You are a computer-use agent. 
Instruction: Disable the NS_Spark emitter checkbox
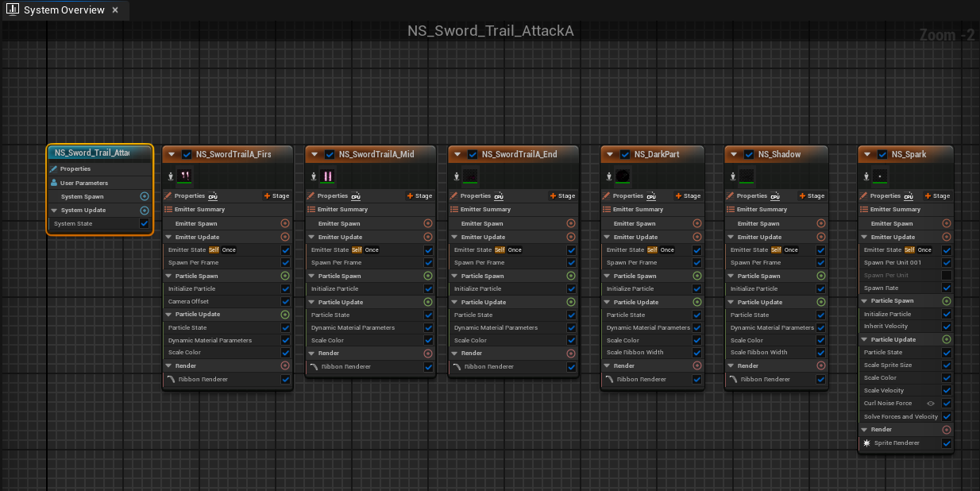[x=882, y=154]
